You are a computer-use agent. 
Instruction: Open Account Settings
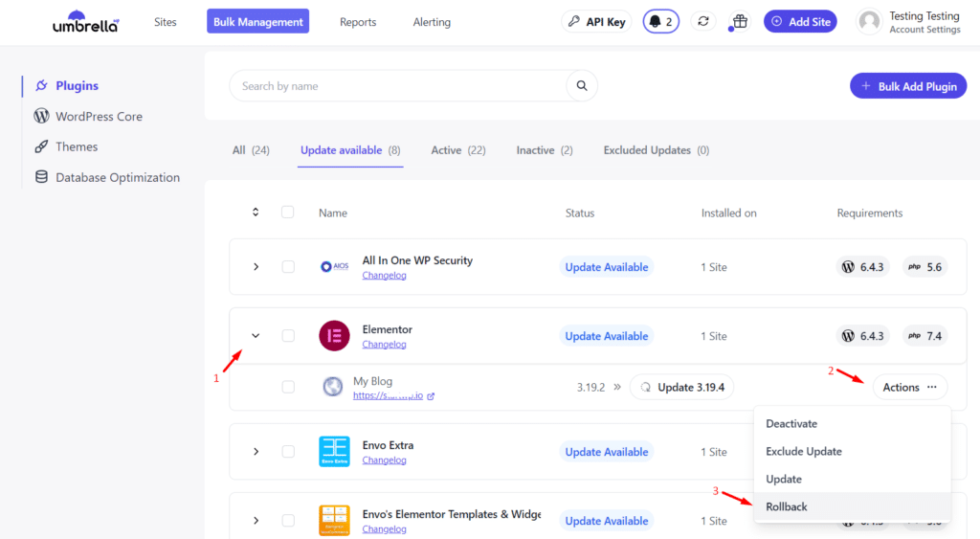click(925, 30)
